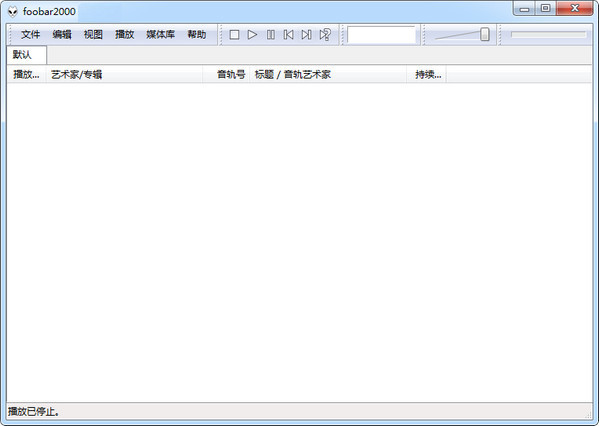Click the 播放... column header

point(26,75)
